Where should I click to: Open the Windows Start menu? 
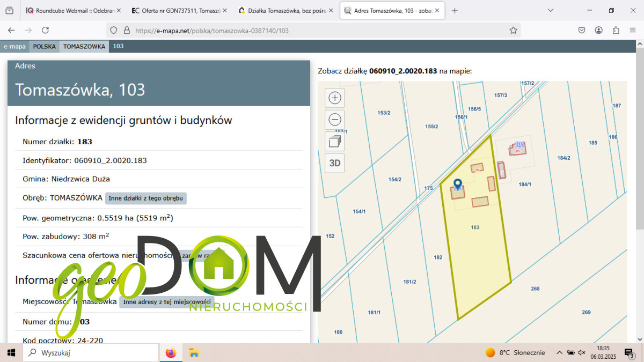[x=10, y=352]
